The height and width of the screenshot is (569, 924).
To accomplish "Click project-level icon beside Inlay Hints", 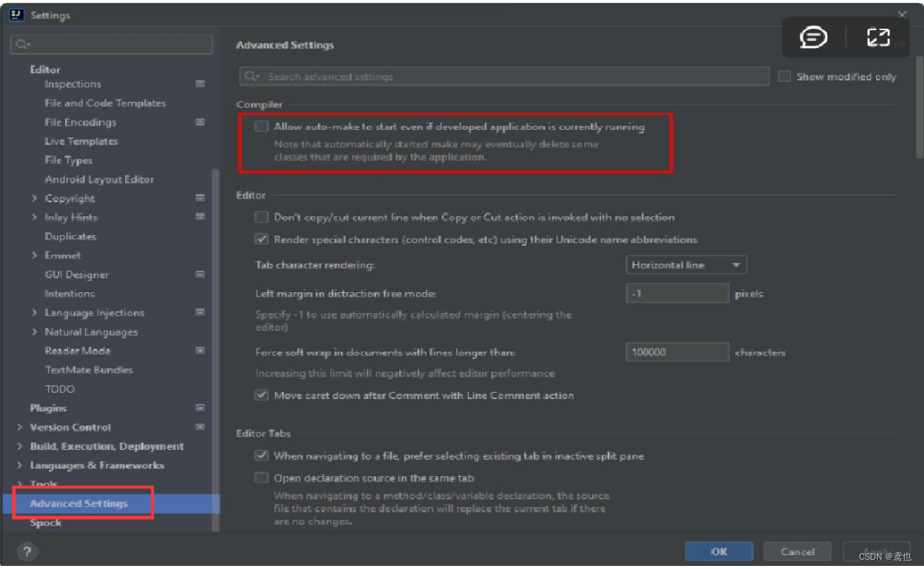I will coord(200,216).
